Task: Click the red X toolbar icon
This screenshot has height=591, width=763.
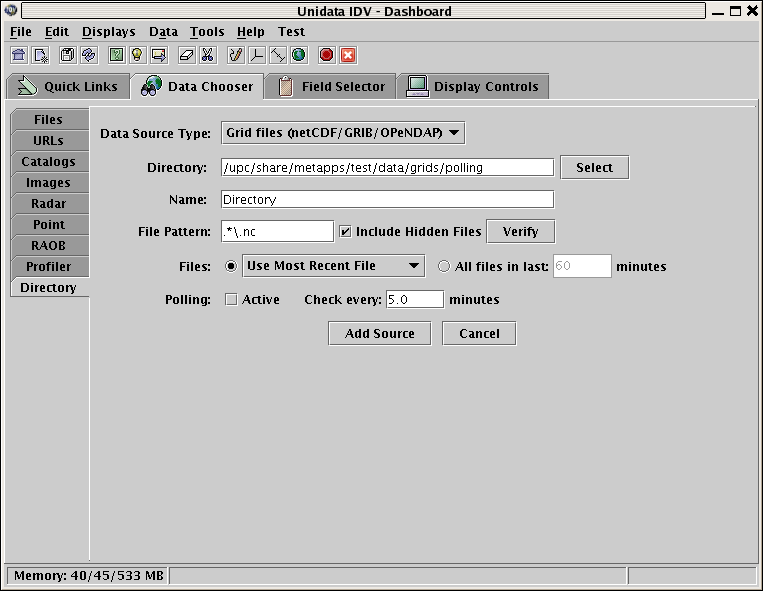Action: 348,55
